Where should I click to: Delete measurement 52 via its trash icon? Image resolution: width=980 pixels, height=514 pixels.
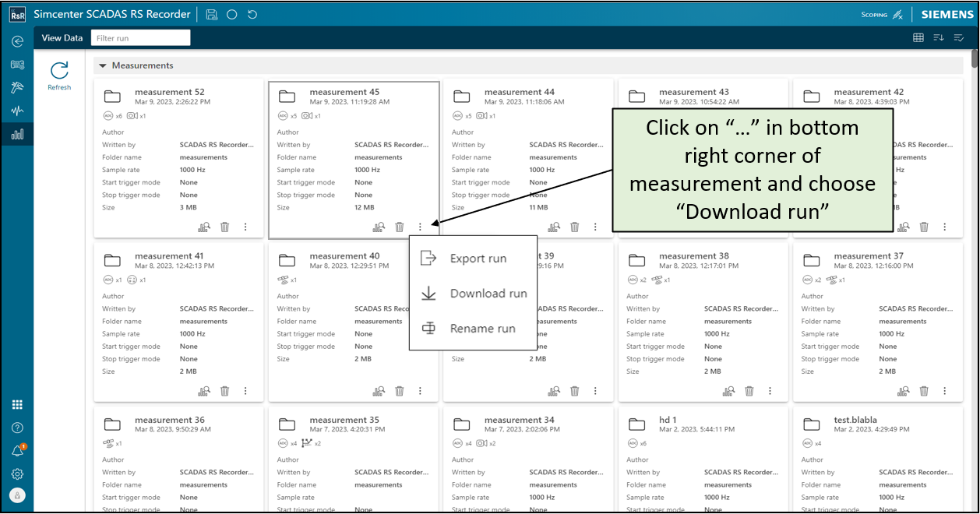[x=225, y=227]
